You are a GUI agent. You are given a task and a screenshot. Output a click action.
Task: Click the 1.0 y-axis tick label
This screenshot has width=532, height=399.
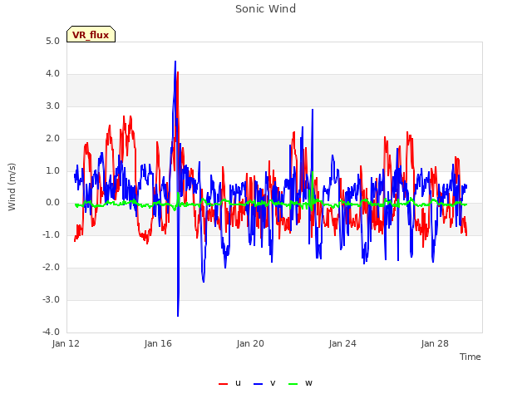(52, 170)
